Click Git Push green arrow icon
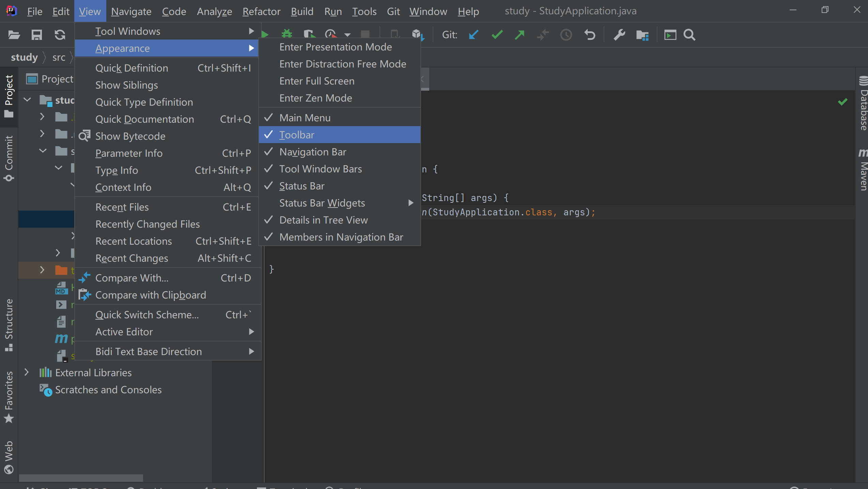 pos(520,35)
